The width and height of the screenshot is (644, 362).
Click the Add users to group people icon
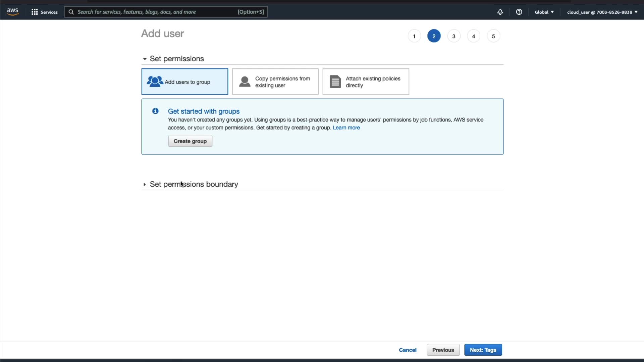(155, 81)
